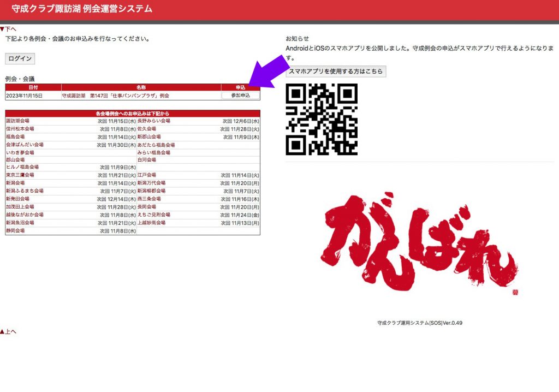Screen dimensions: 559x392
Task: Click the 守成クラブ諏訪湖 例会運営システム page title
Action: [x=82, y=9]
